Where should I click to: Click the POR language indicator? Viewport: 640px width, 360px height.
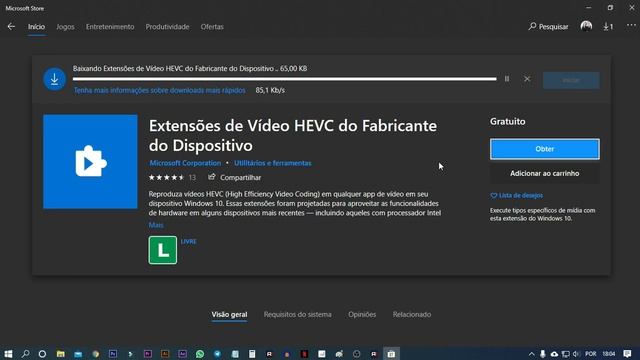click(x=591, y=354)
